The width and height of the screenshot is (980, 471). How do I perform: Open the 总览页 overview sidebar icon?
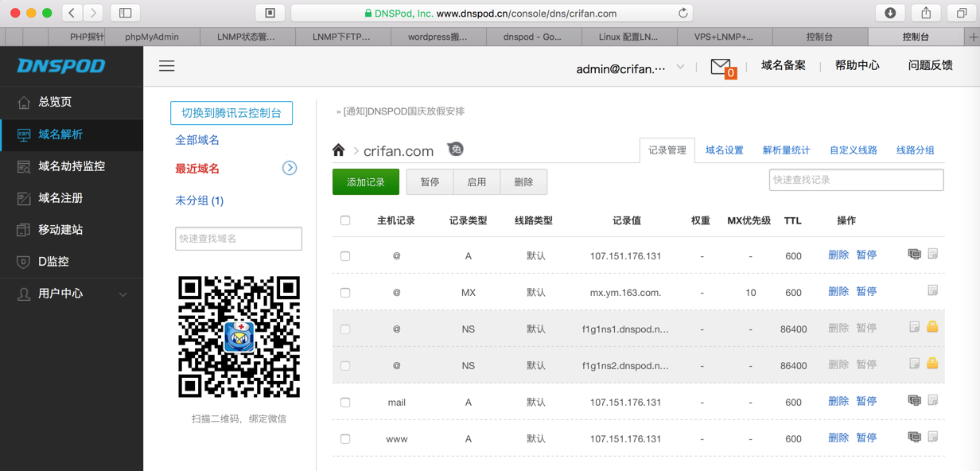pyautogui.click(x=24, y=102)
